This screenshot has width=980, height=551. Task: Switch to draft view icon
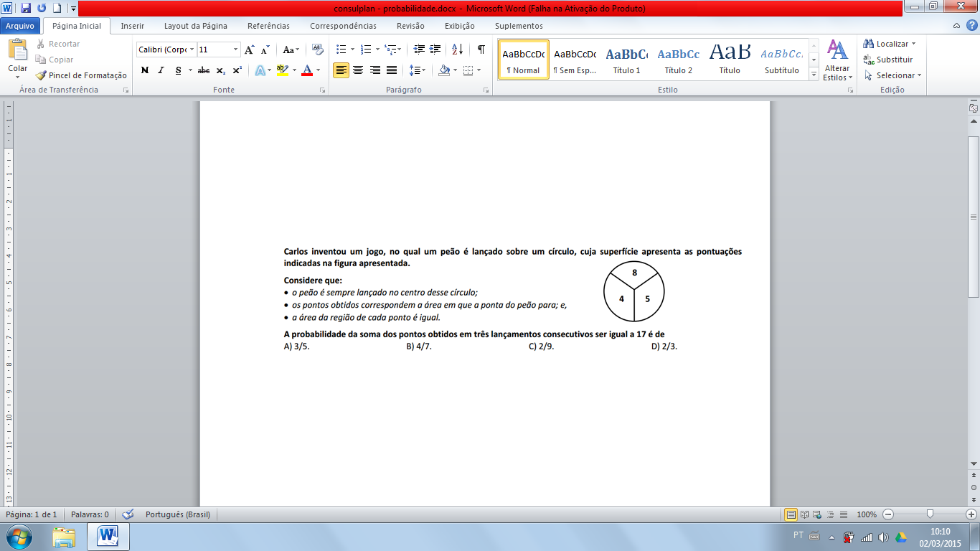[x=843, y=514]
